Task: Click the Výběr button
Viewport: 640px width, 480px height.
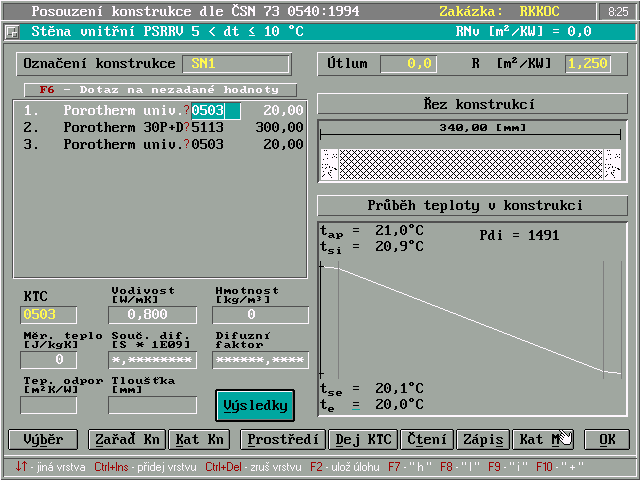Action: click(x=43, y=439)
